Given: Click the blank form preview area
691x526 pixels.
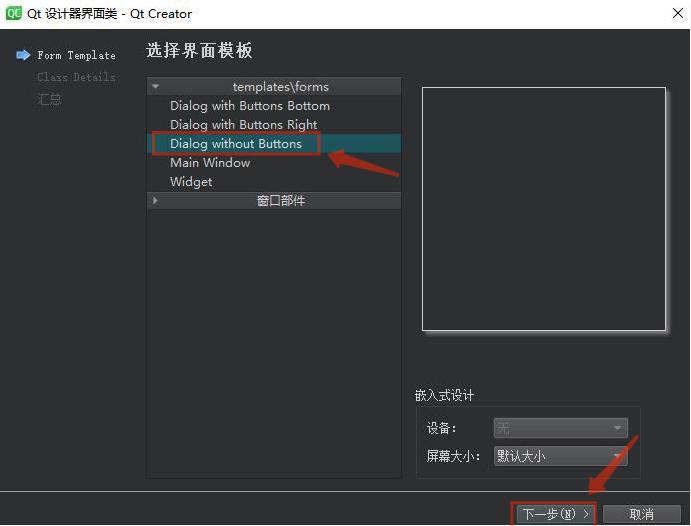Looking at the screenshot, I should point(544,209).
